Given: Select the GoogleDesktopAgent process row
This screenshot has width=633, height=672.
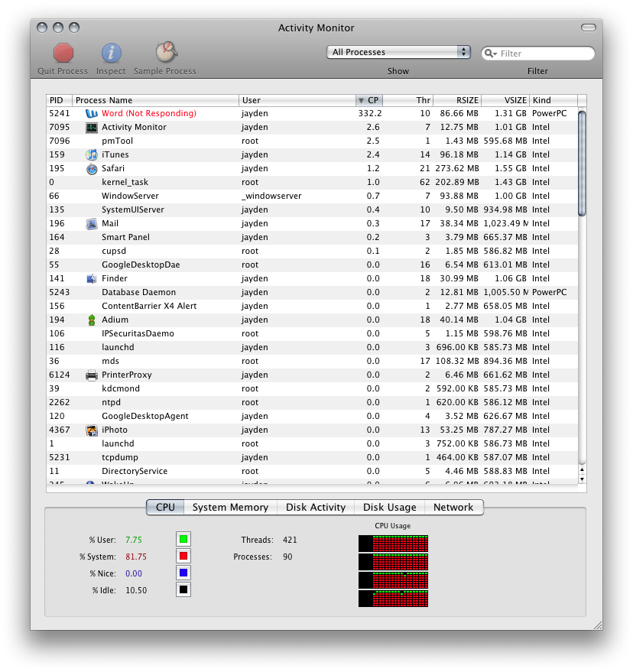Looking at the screenshot, I should pos(312,416).
